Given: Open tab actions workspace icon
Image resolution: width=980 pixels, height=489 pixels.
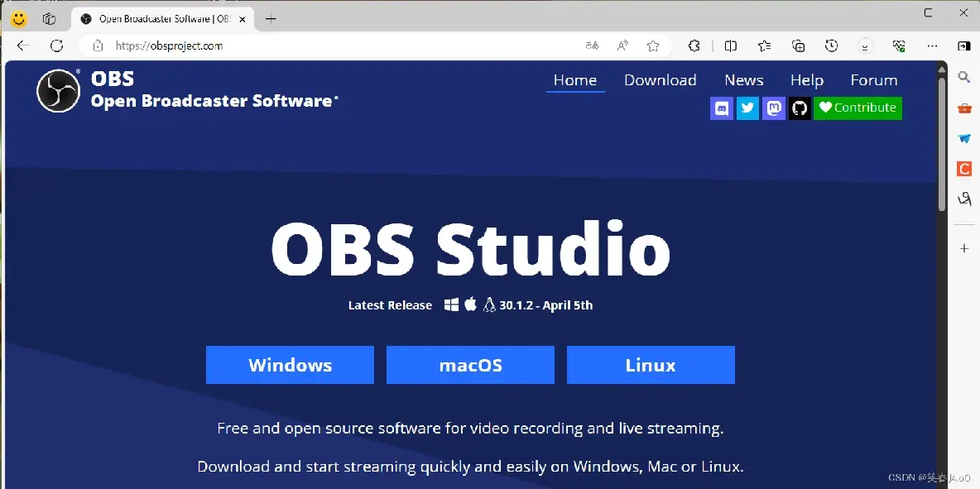Looking at the screenshot, I should [x=50, y=19].
